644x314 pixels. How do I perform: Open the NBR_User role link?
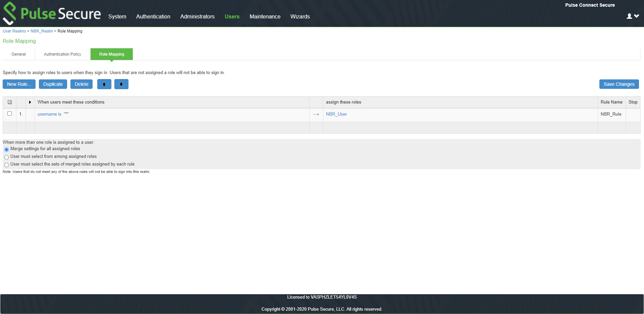point(336,114)
